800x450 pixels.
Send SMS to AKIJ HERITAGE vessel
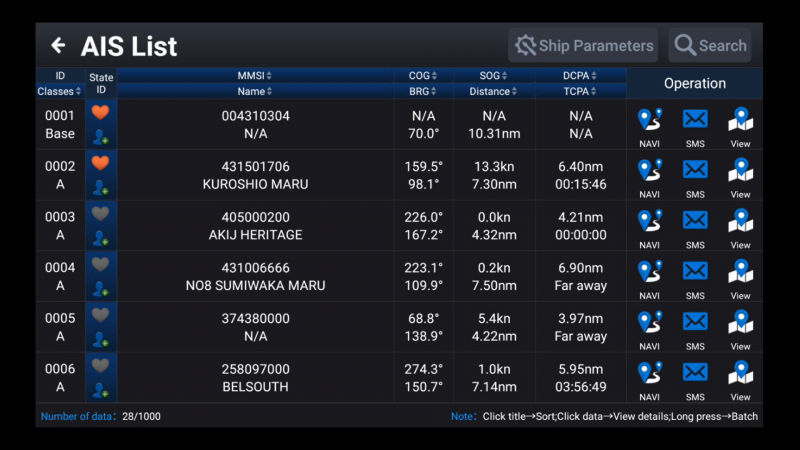(695, 221)
